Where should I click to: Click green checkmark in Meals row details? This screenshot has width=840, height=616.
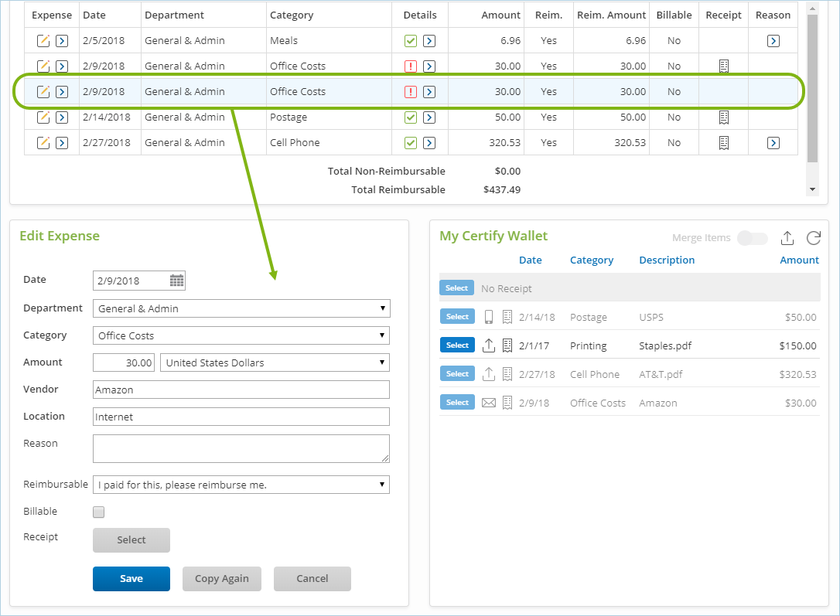tap(411, 41)
